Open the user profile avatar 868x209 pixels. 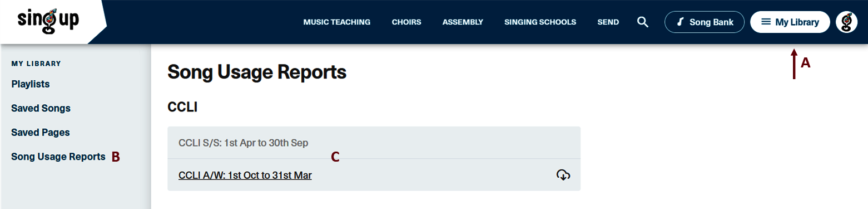846,22
